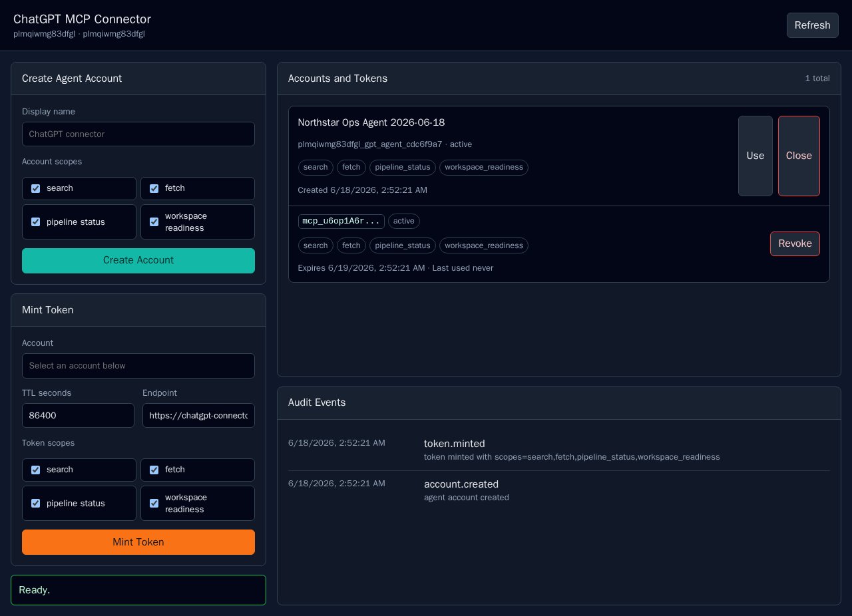Image resolution: width=852 pixels, height=616 pixels.
Task: Click the account's pipeline_status scope tag
Action: point(403,167)
